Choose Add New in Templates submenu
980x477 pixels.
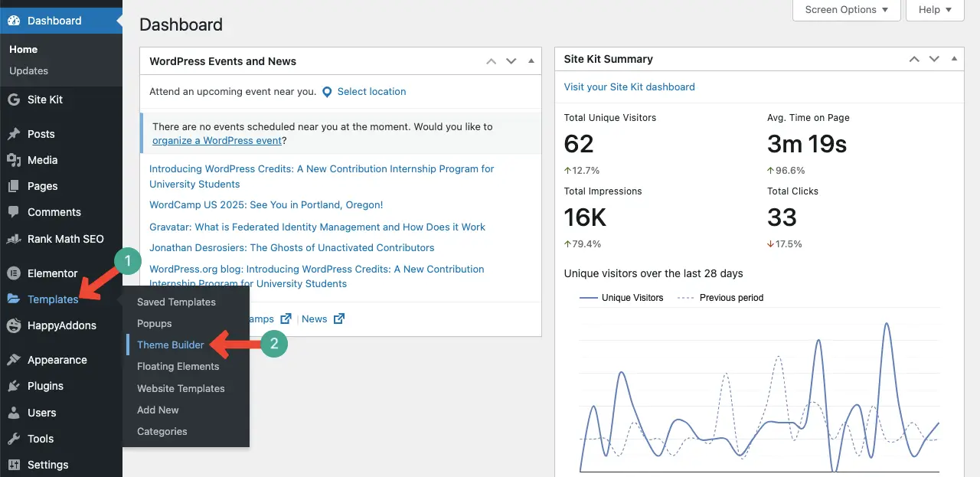coord(158,410)
